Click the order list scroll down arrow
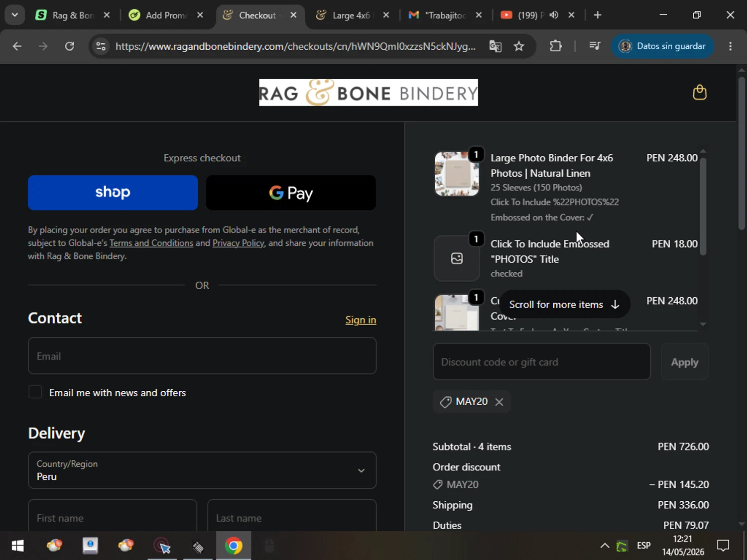747x560 pixels. [x=703, y=324]
